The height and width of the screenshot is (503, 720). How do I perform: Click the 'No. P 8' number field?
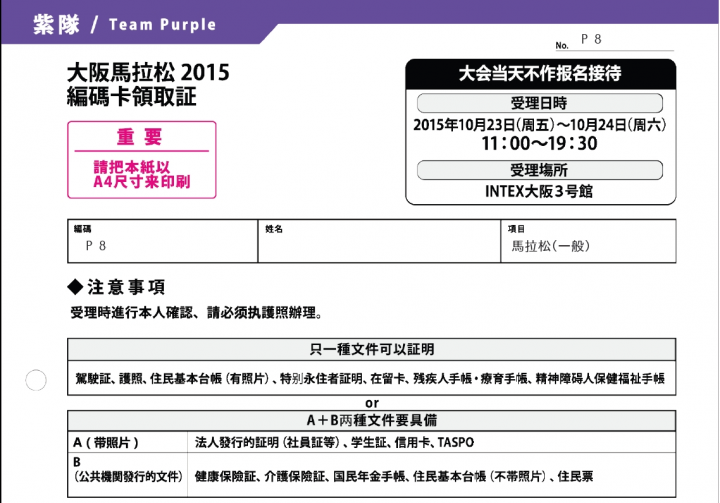(x=614, y=41)
